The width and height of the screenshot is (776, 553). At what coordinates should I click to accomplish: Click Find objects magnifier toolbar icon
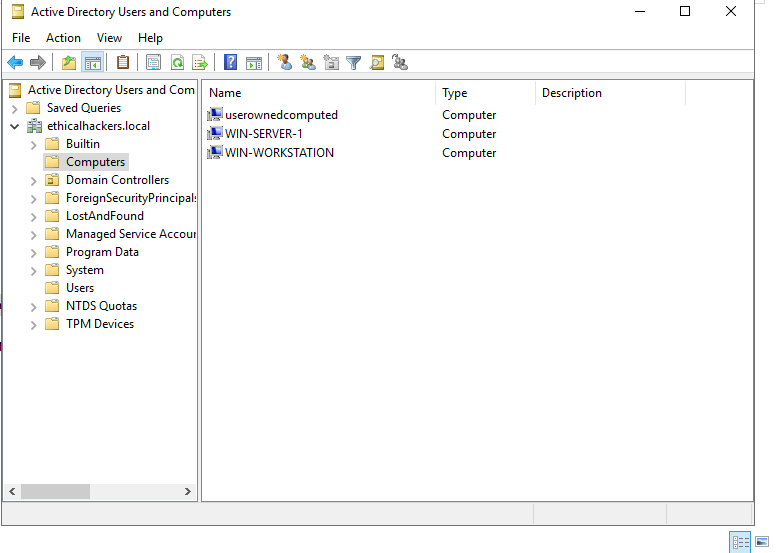377,62
